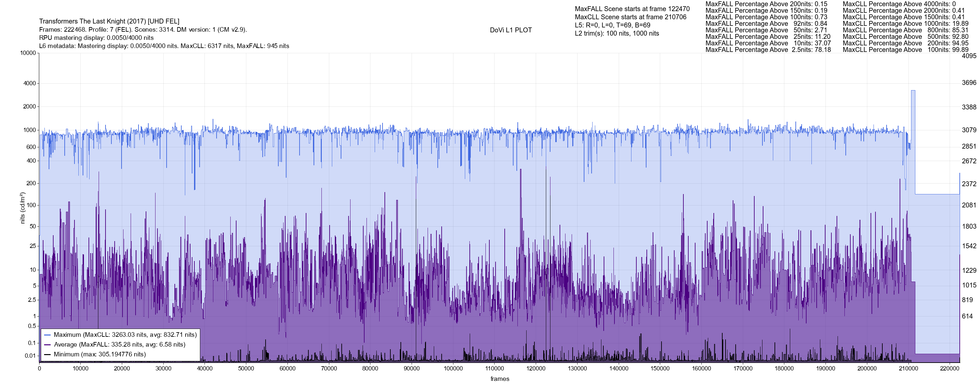The width and height of the screenshot is (980, 392).
Task: Click the DoVi L1 PLOT title
Action: [x=511, y=30]
